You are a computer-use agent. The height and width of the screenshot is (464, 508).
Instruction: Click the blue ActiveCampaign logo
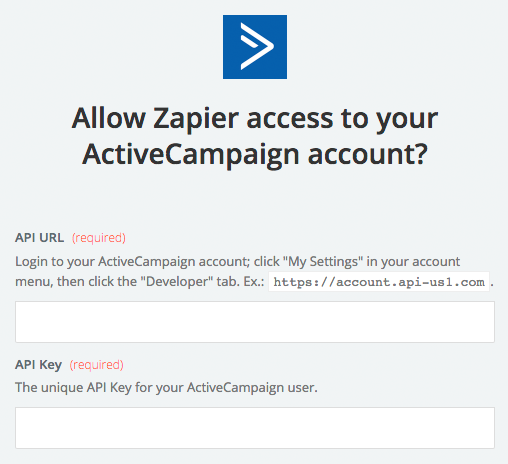coord(255,47)
